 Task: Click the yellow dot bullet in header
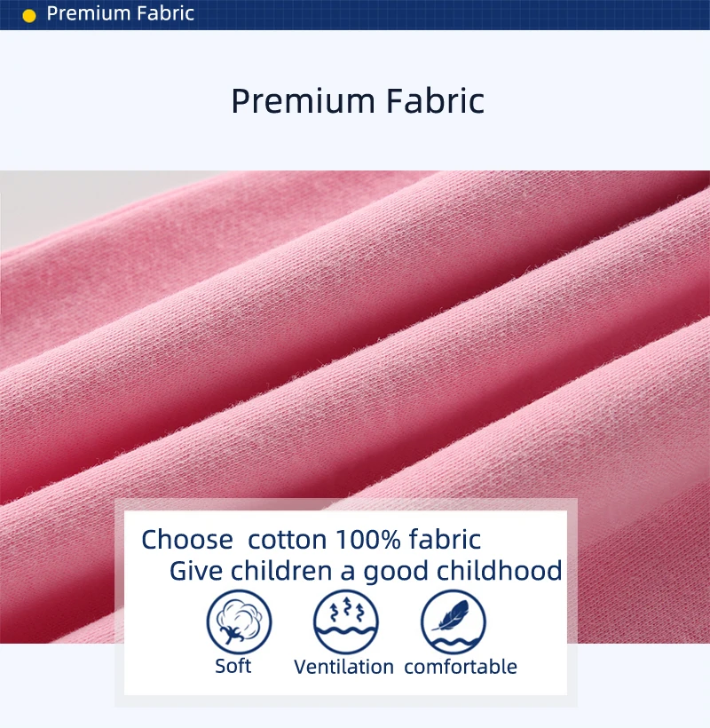(x=29, y=16)
